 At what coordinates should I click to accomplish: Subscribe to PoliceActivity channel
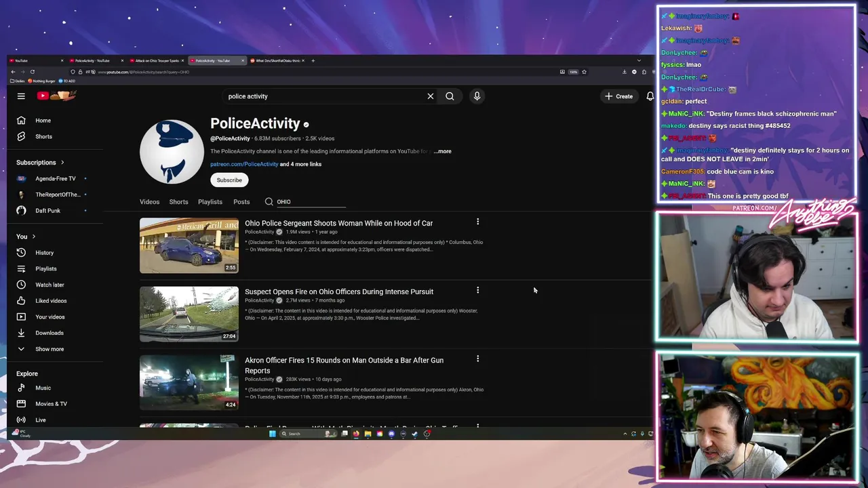[229, 180]
